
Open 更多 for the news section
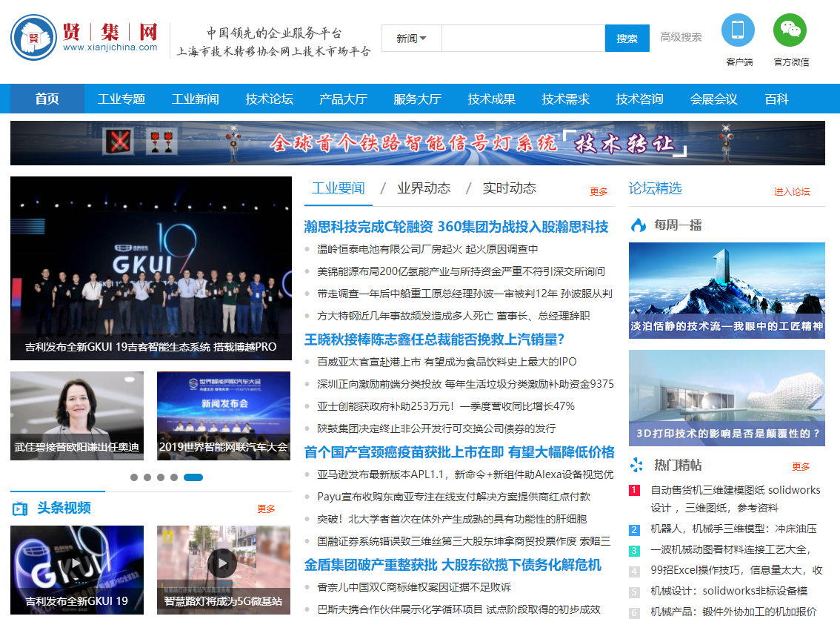click(599, 192)
